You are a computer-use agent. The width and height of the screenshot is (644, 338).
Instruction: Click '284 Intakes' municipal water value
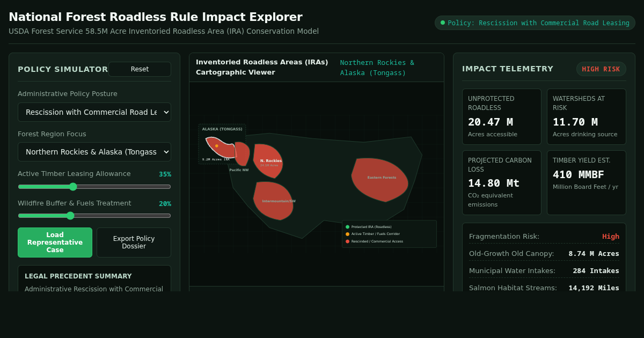point(596,271)
